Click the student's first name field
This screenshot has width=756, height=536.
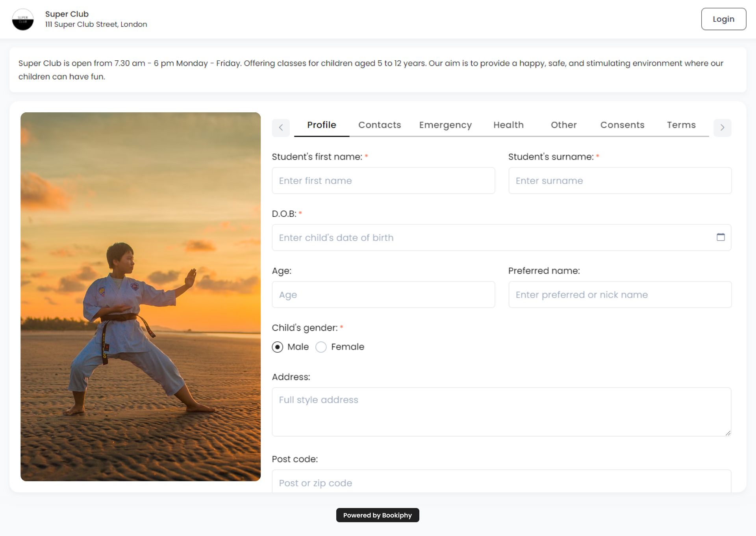[x=383, y=181]
